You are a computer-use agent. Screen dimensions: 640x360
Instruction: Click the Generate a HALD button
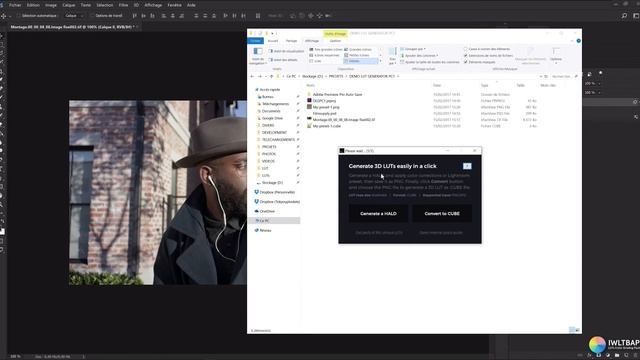point(378,213)
